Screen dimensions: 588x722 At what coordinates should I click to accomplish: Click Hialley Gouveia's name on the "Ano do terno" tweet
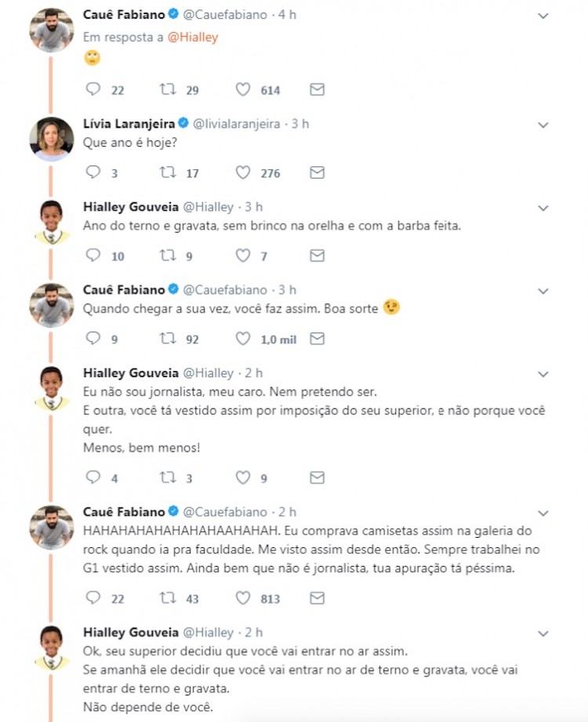130,207
